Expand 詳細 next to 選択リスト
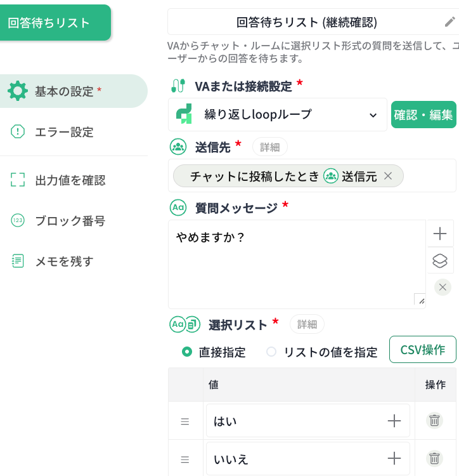 307,324
